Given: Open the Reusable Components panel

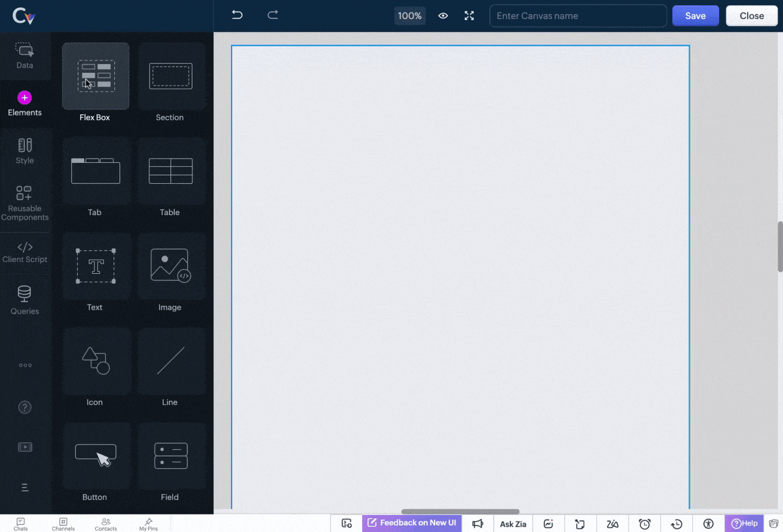Looking at the screenshot, I should coord(25,203).
